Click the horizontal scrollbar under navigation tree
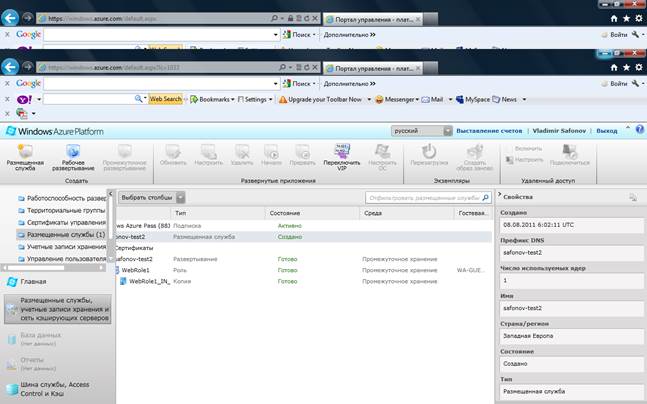 click(x=53, y=268)
